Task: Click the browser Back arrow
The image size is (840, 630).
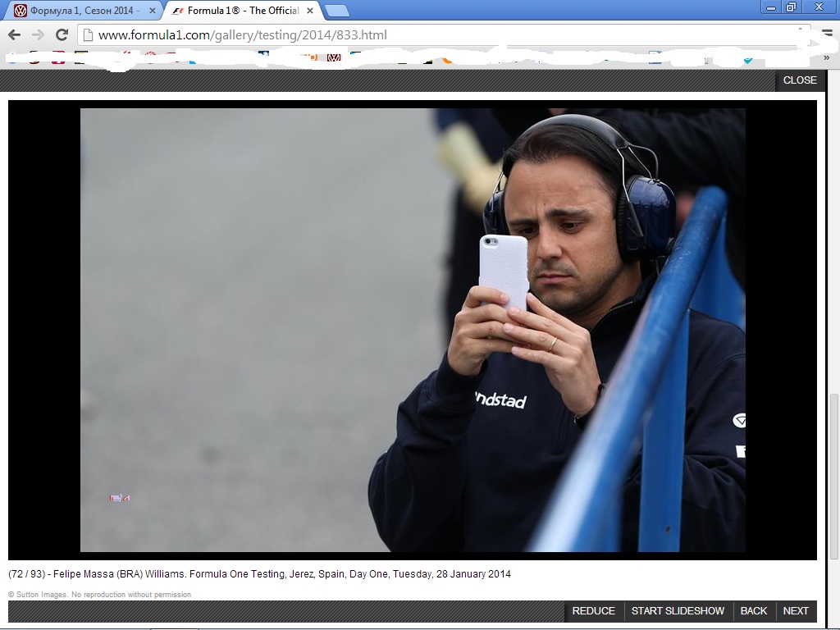Action: pyautogui.click(x=14, y=34)
